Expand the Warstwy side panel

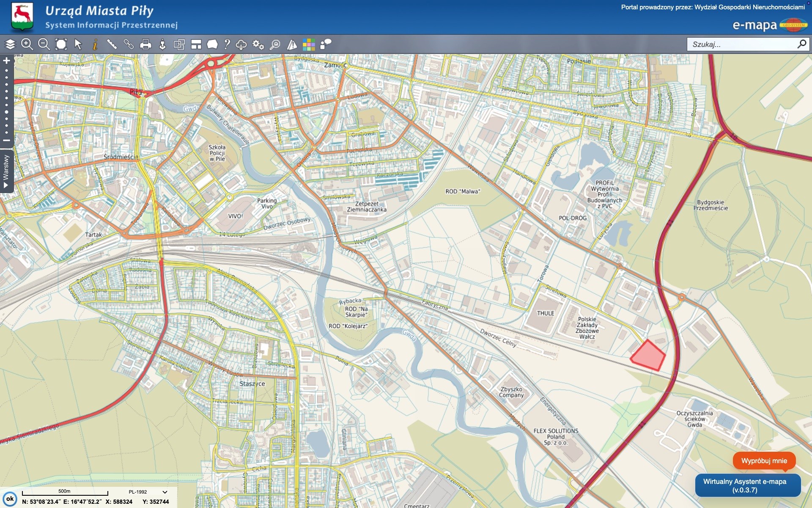click(x=6, y=172)
